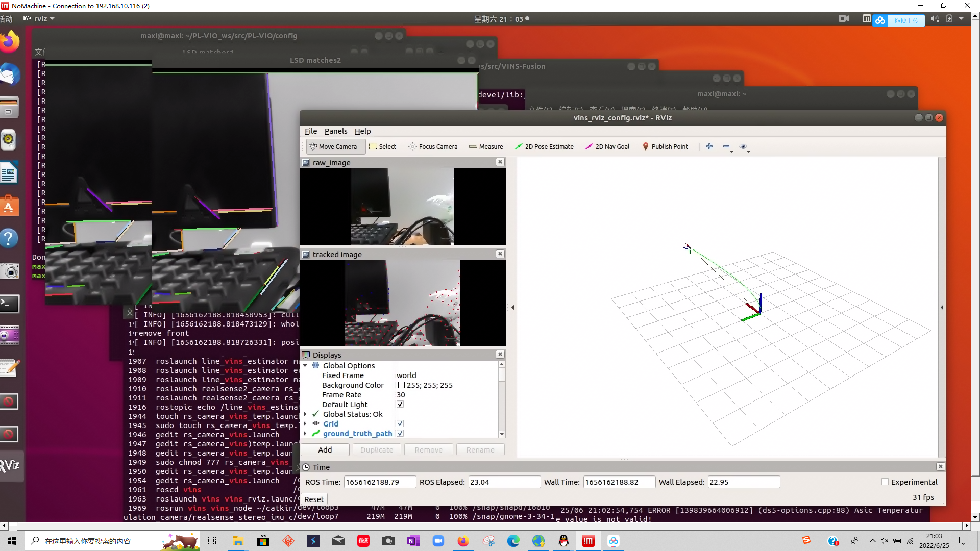Activate the Select tool
980x551 pixels.
[x=382, y=146]
